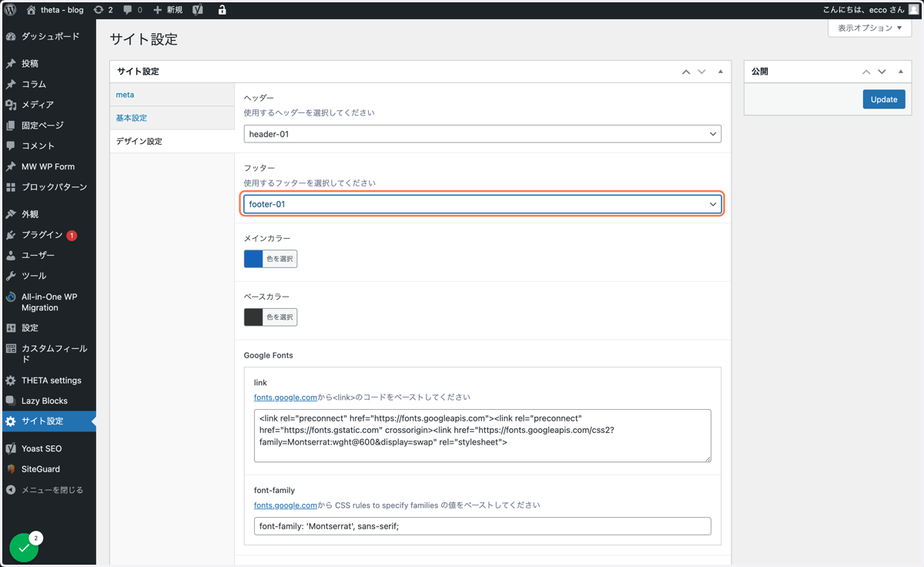This screenshot has width=924, height=567.
Task: Click the font-family text input
Action: 483,526
